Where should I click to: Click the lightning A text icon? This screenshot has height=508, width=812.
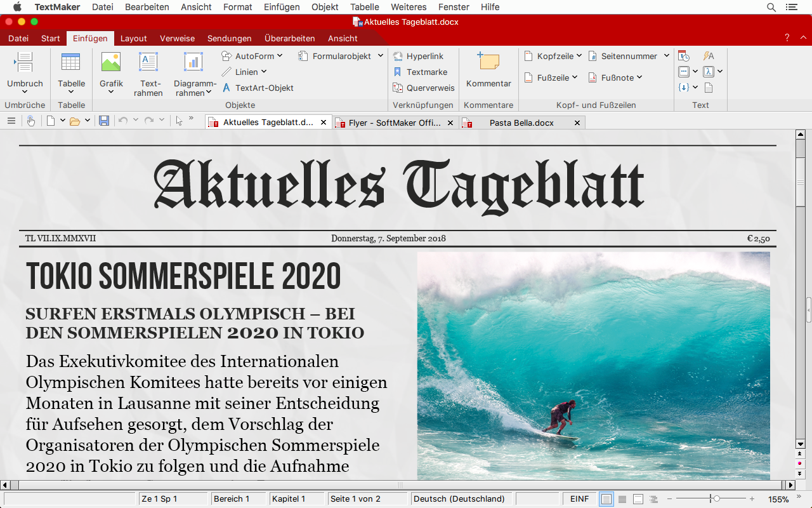(x=709, y=56)
